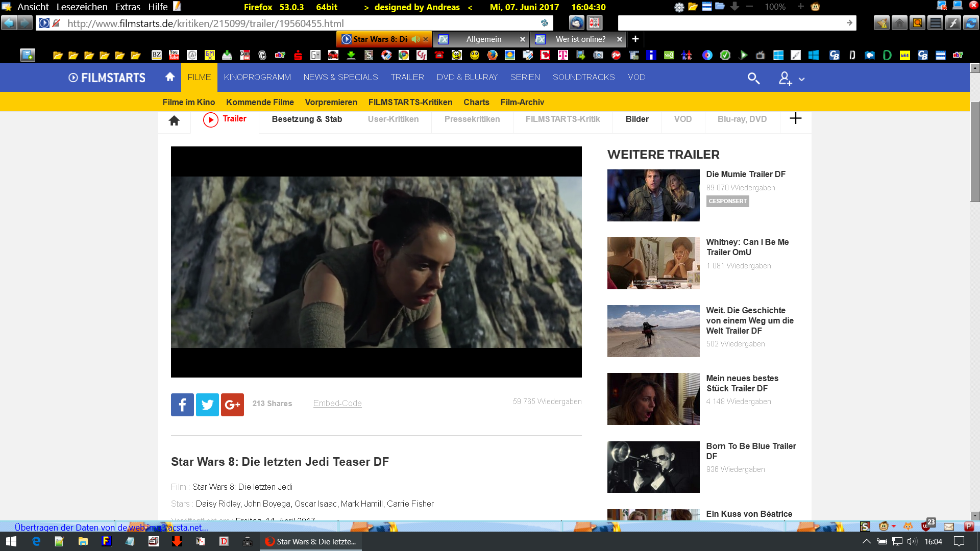Click the Filmstarts search magnifier icon
Screen dimensions: 980x551
753,78
